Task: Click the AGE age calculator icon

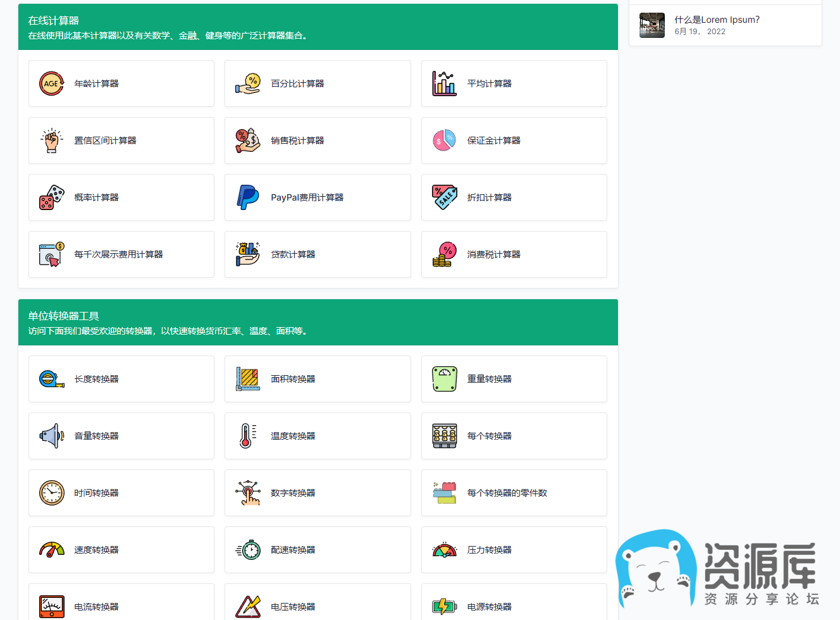Action: pos(52,84)
